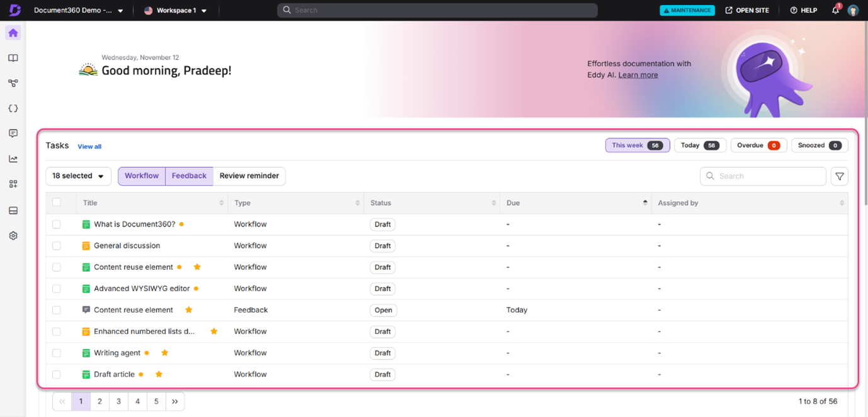Click the sort arrows on Title column
This screenshot has height=417, width=868.
point(221,203)
